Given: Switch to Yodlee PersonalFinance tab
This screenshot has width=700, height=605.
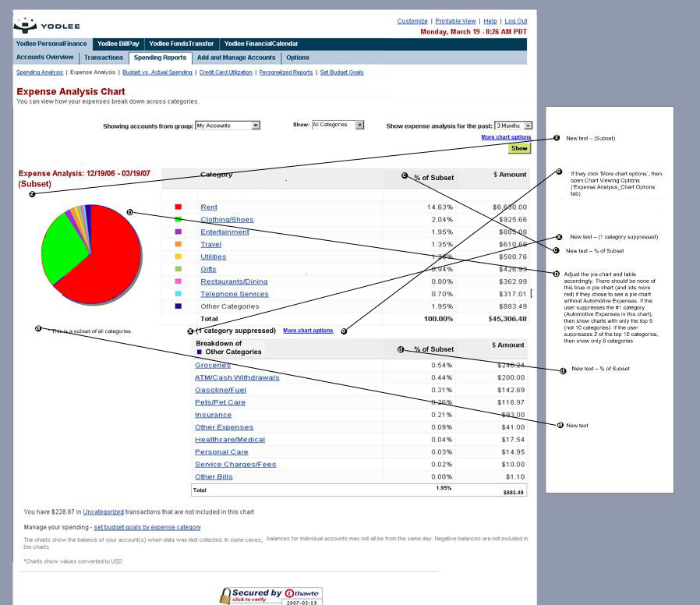Looking at the screenshot, I should [x=51, y=44].
